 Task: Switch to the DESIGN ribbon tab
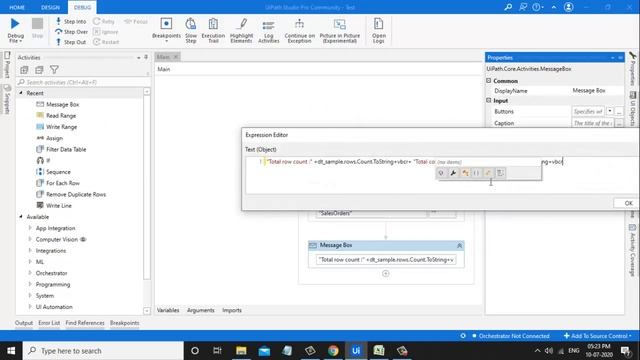coord(50,7)
